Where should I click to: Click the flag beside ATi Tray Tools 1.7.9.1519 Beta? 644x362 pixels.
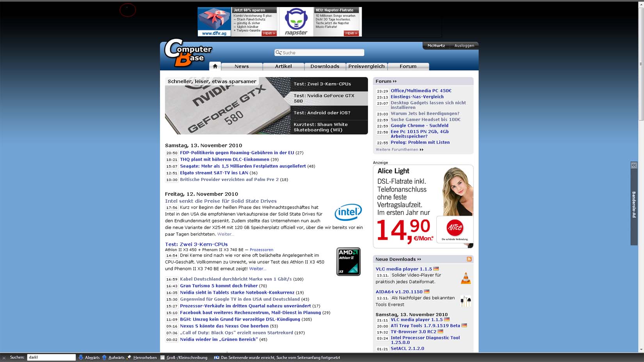coord(464,325)
